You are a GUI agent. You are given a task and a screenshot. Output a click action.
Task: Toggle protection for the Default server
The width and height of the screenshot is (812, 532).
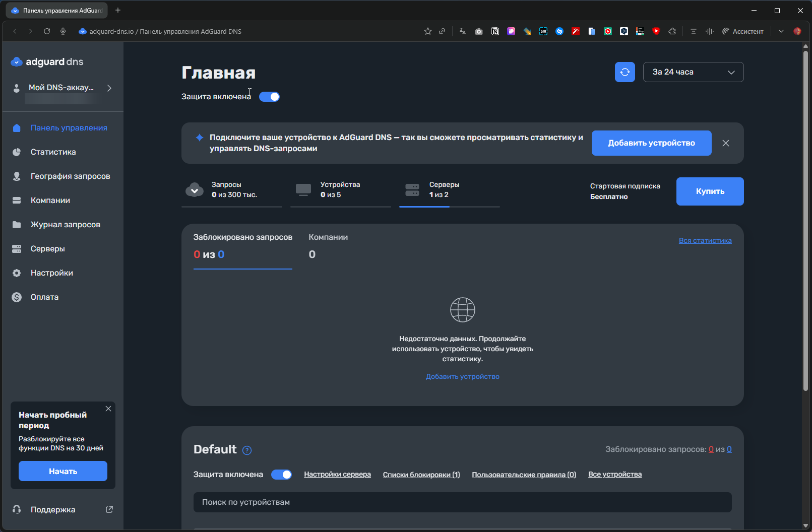tap(281, 475)
